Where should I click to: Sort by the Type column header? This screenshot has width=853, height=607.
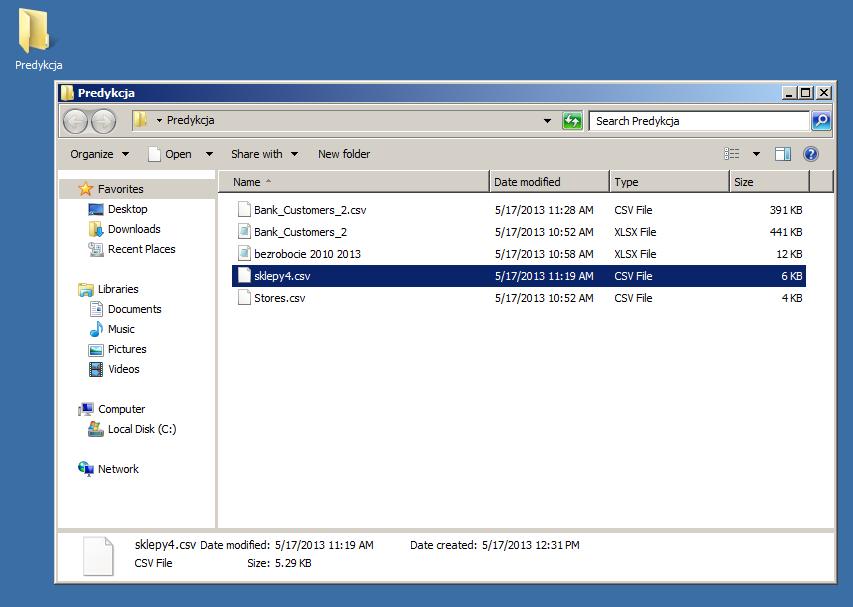pos(669,182)
